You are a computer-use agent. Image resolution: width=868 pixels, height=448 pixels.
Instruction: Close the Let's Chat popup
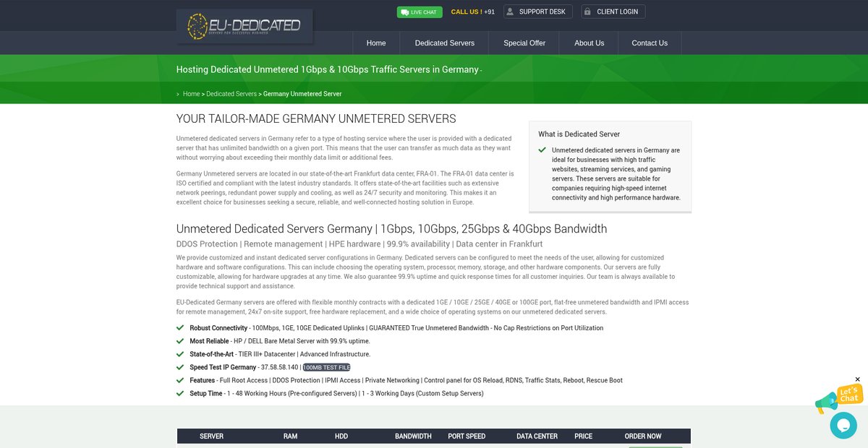coord(858,379)
